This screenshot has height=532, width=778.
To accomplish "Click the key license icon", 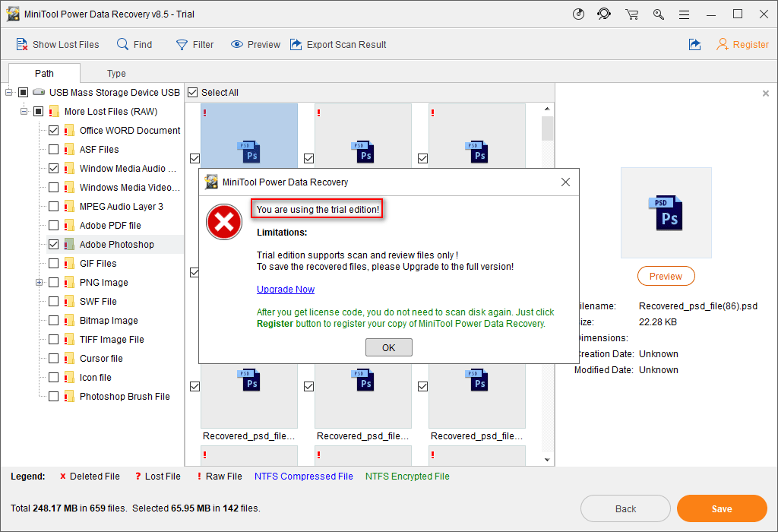I will tap(658, 14).
